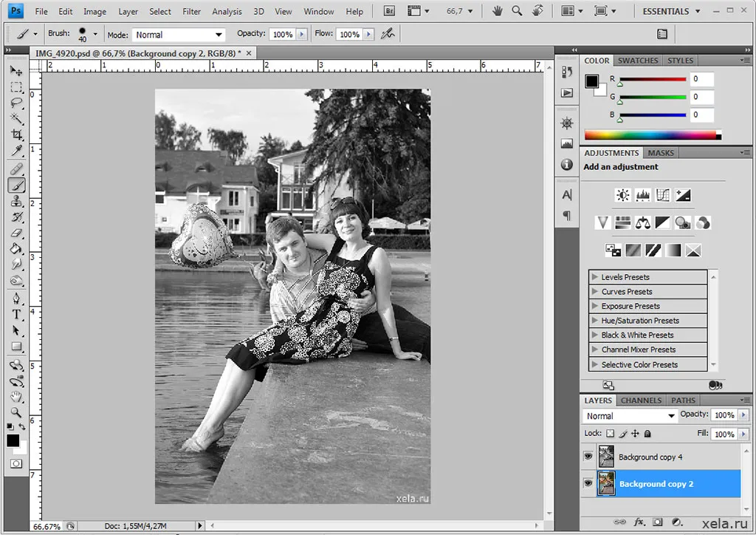This screenshot has height=535, width=756.
Task: Select the Path Selection tool
Action: pyautogui.click(x=16, y=330)
